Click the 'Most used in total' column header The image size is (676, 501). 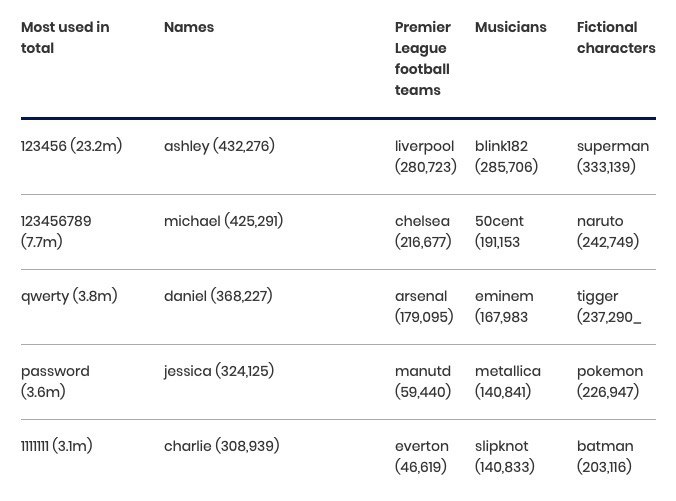(x=65, y=38)
